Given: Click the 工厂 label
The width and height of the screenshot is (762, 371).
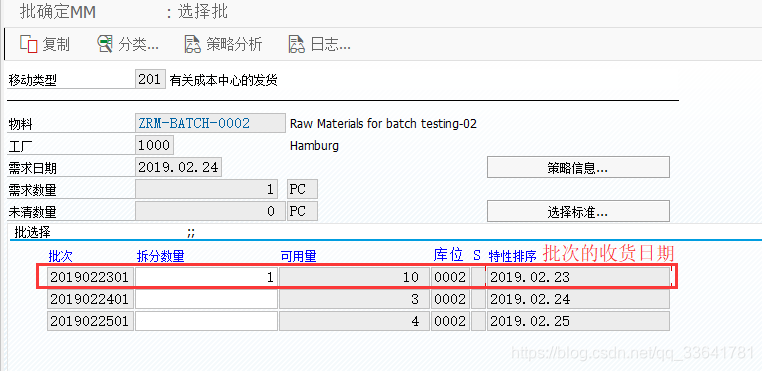Looking at the screenshot, I should click(20, 146).
